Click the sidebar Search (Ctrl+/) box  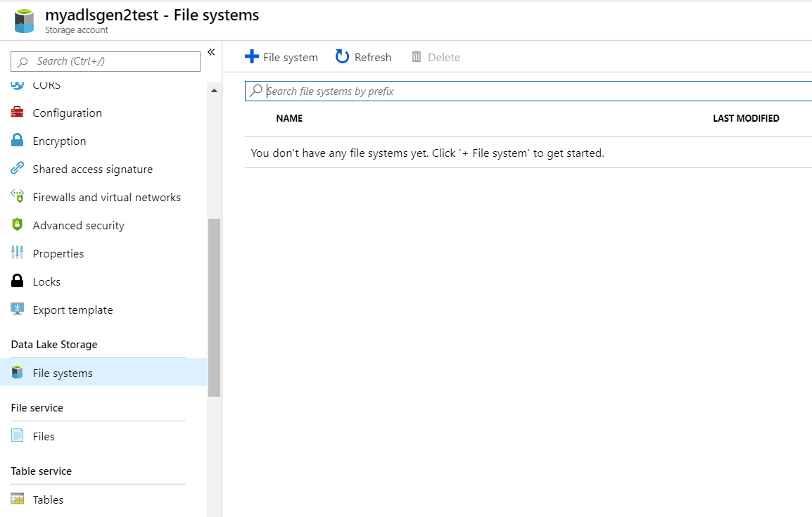105,61
